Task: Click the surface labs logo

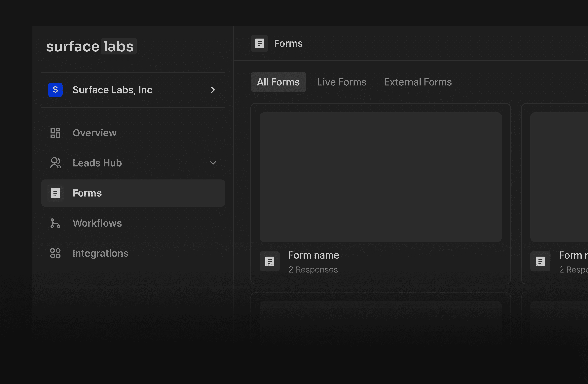Action: tap(91, 46)
